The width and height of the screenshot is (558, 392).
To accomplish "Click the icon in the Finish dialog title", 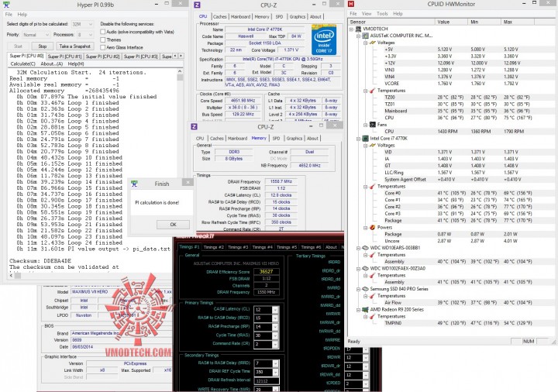I will [x=134, y=184].
